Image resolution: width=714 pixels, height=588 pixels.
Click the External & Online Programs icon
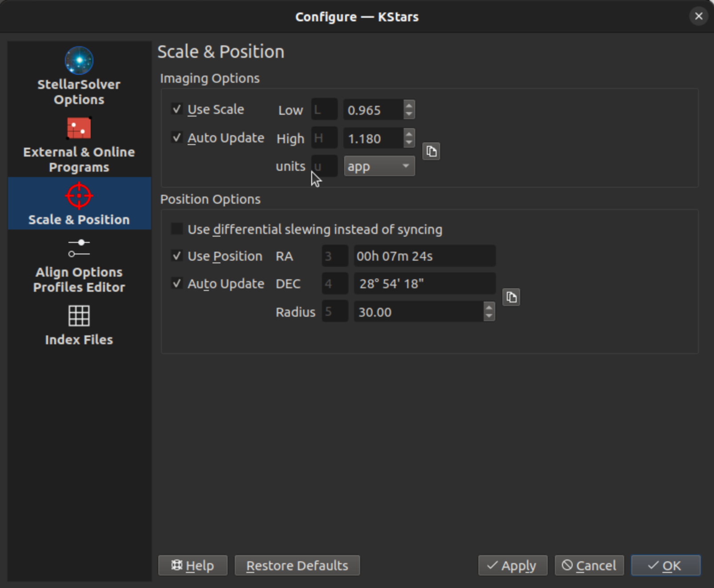(79, 128)
